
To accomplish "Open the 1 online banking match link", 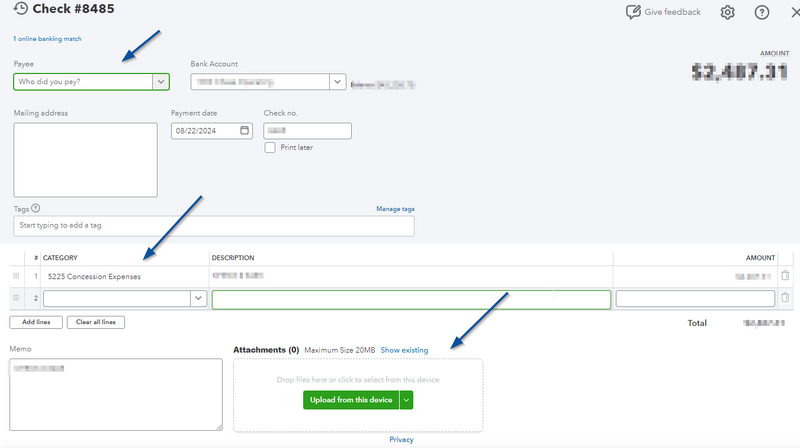I will point(47,39).
